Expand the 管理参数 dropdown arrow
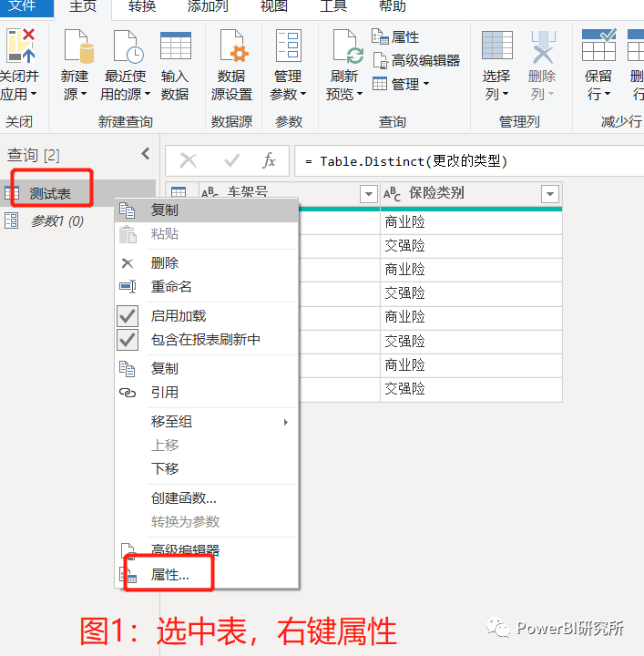The width and height of the screenshot is (644, 656). point(303,94)
